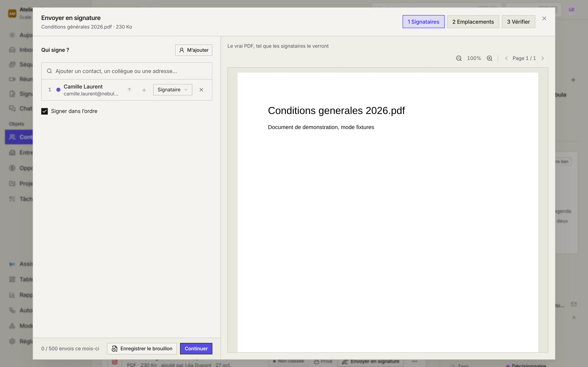Click Camille Laurent's purple color dot
The image size is (588, 367).
(58, 90)
